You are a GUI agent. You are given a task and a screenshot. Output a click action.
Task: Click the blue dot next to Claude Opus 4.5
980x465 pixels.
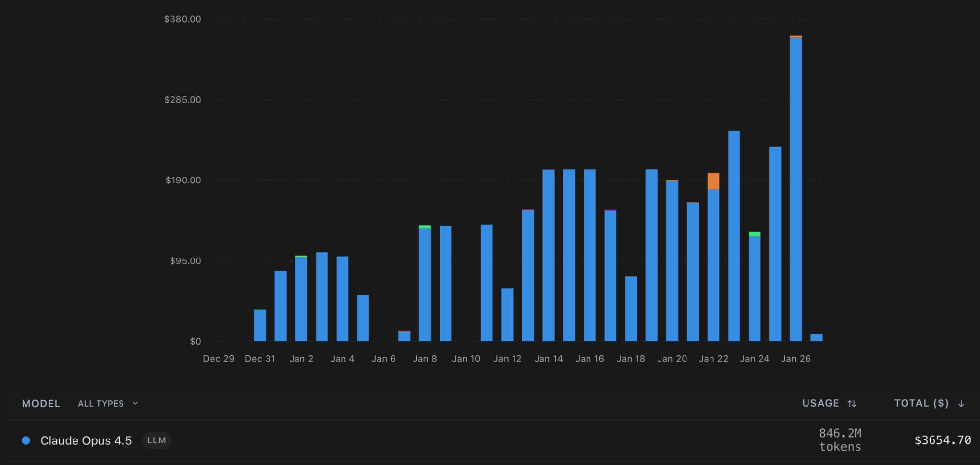(26, 440)
